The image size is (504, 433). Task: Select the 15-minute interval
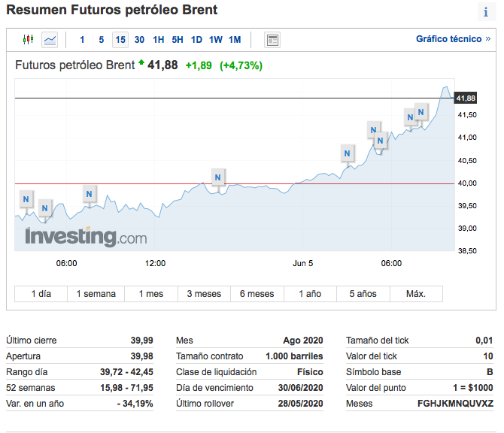point(120,40)
